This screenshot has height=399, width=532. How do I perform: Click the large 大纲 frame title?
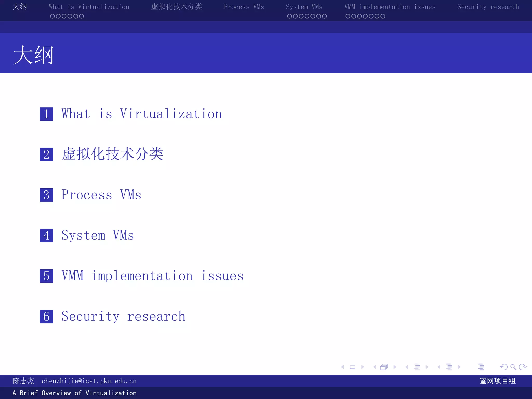tap(33, 55)
